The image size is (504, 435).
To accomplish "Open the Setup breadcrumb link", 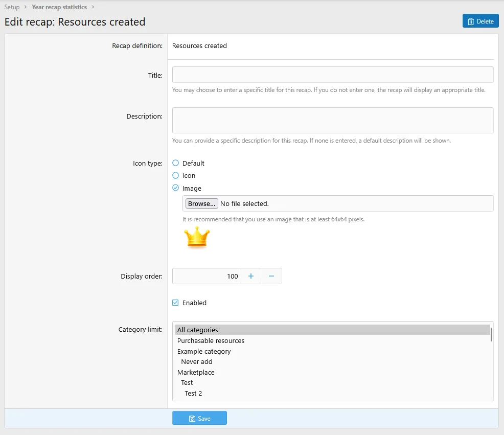I will (x=12, y=7).
